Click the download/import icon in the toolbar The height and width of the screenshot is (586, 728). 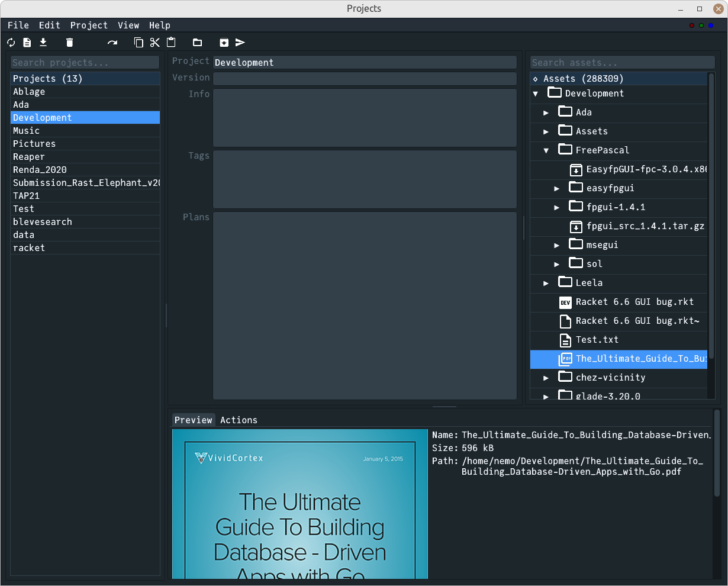tap(43, 42)
